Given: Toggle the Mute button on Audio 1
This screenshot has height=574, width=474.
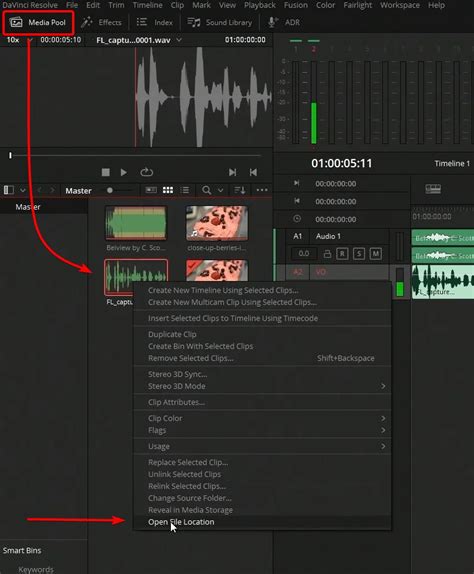Looking at the screenshot, I should pyautogui.click(x=376, y=254).
